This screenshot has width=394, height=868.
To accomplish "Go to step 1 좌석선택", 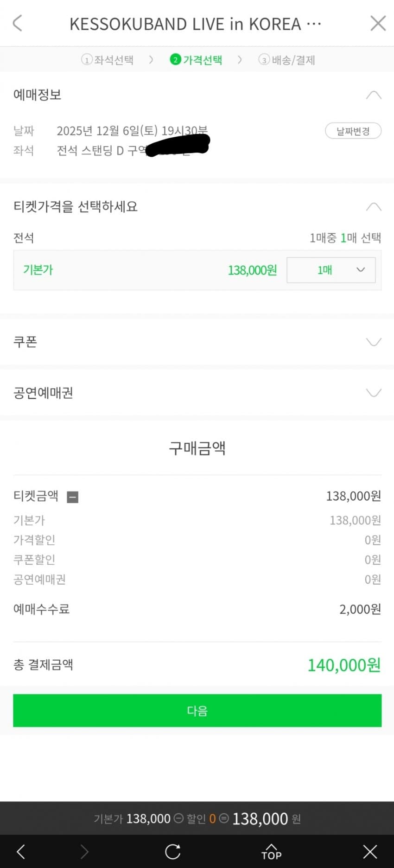I will point(108,60).
